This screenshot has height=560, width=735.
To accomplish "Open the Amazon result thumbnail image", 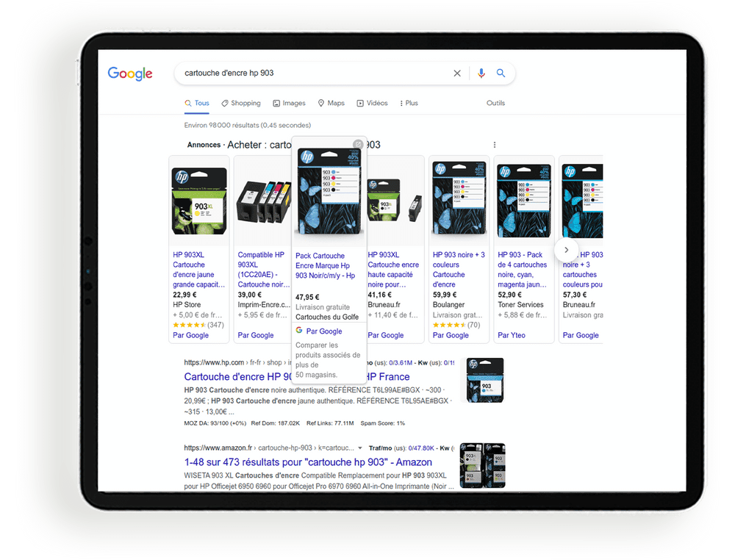I will pos(483,465).
